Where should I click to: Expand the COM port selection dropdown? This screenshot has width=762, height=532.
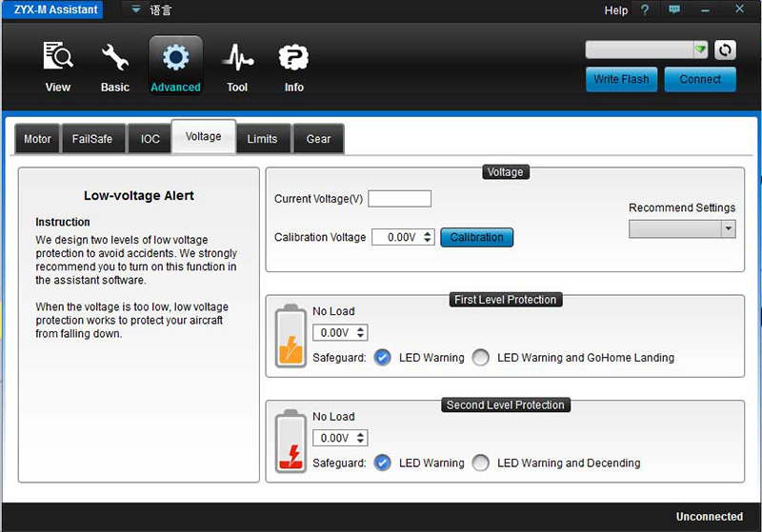click(700, 49)
